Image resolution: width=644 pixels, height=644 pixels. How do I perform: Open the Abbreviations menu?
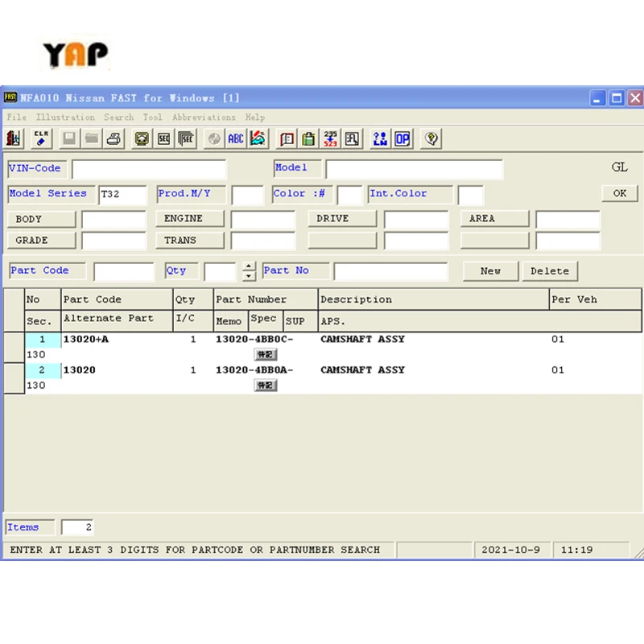(204, 118)
